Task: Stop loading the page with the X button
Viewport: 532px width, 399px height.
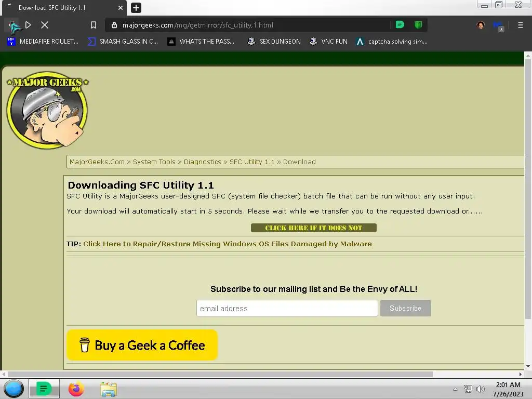Action: tap(45, 25)
